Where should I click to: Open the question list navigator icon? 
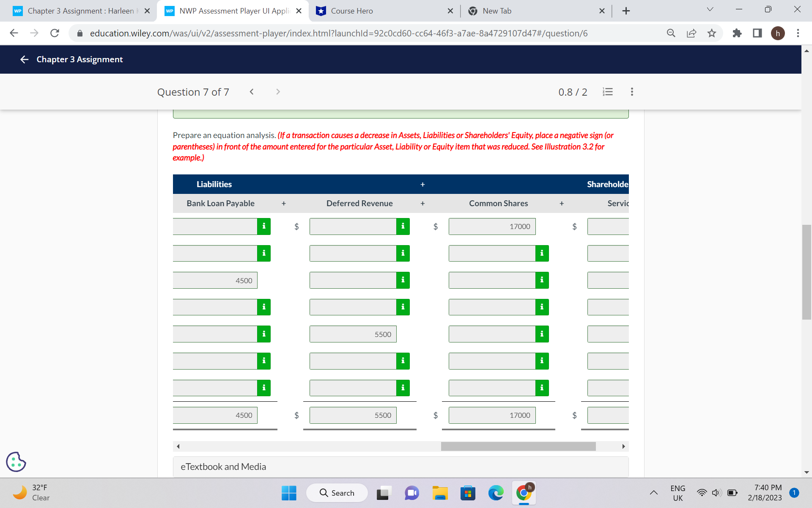[608, 92]
